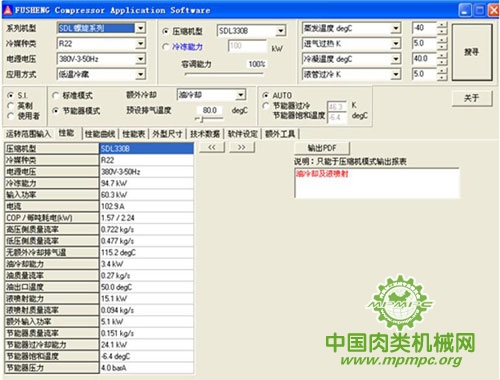Select the 冷冻能力 radio button

point(165,47)
